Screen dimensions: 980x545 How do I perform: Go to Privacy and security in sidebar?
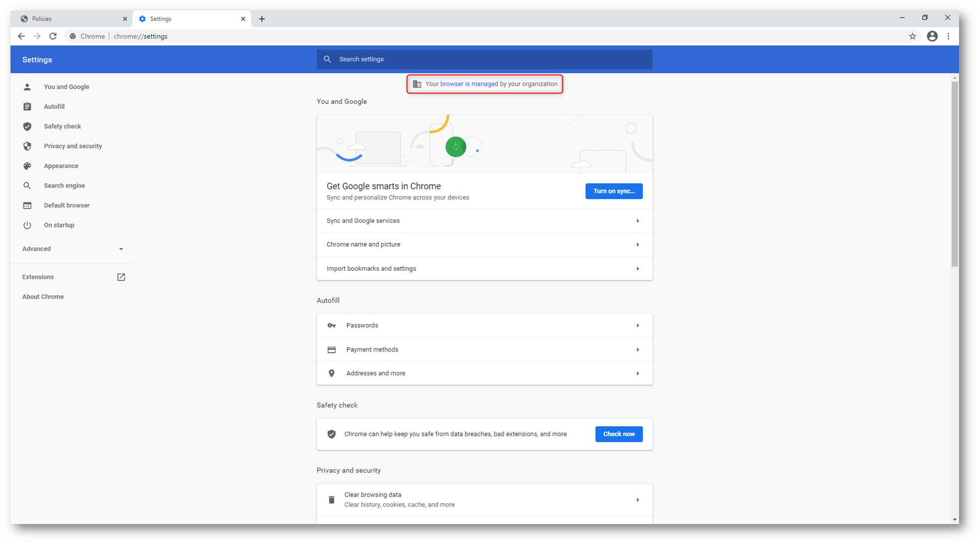(x=73, y=146)
